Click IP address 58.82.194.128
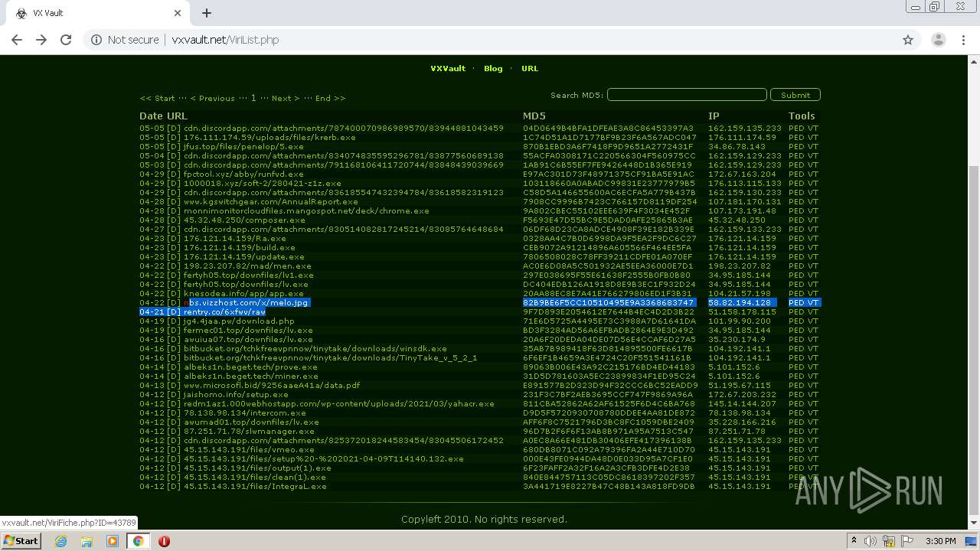The width and height of the screenshot is (980, 551). click(740, 302)
